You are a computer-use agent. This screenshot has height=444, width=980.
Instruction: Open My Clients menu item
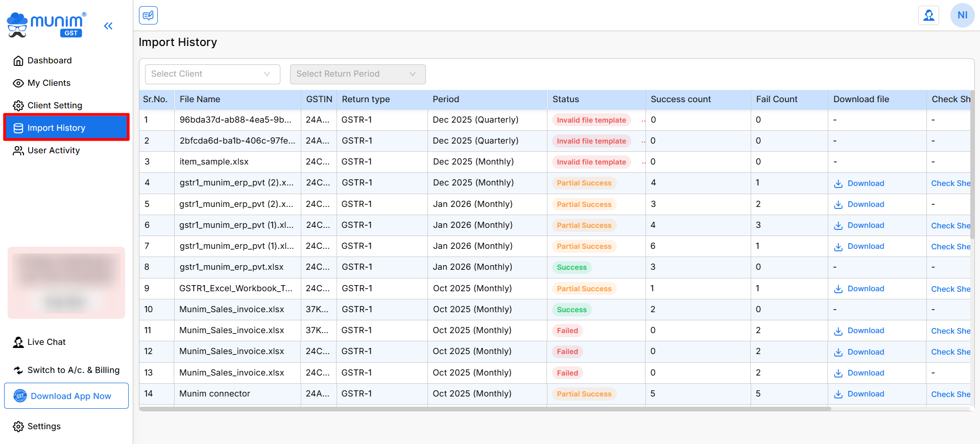point(49,83)
